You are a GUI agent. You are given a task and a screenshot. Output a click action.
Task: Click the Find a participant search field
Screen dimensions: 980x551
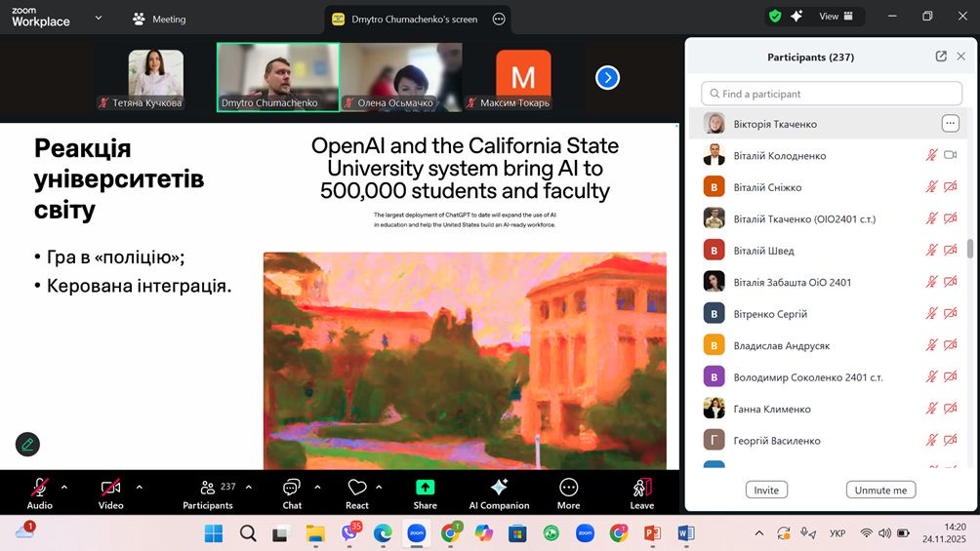click(832, 94)
